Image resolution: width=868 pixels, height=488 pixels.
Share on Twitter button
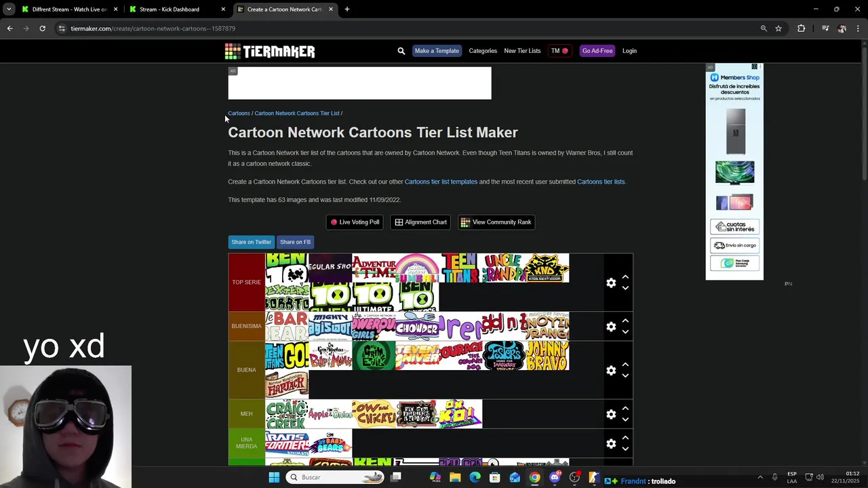point(252,242)
